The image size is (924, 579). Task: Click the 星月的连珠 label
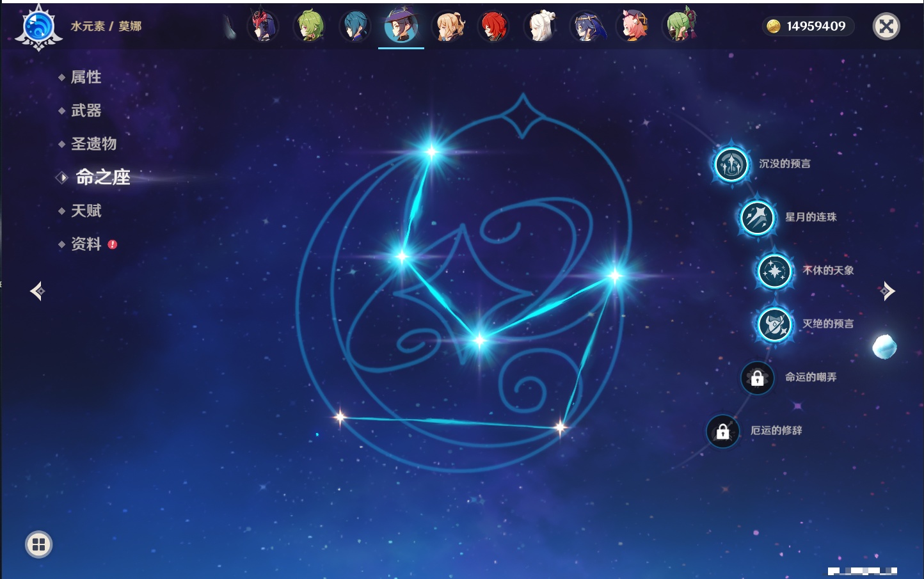point(811,217)
